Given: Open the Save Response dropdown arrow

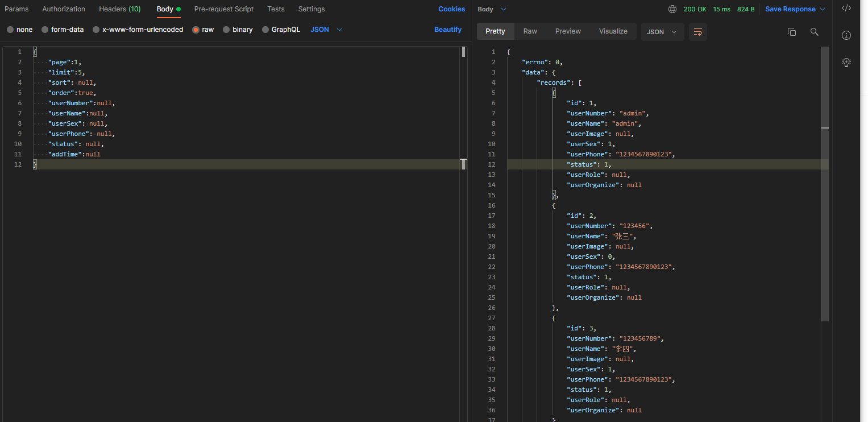Looking at the screenshot, I should 822,9.
